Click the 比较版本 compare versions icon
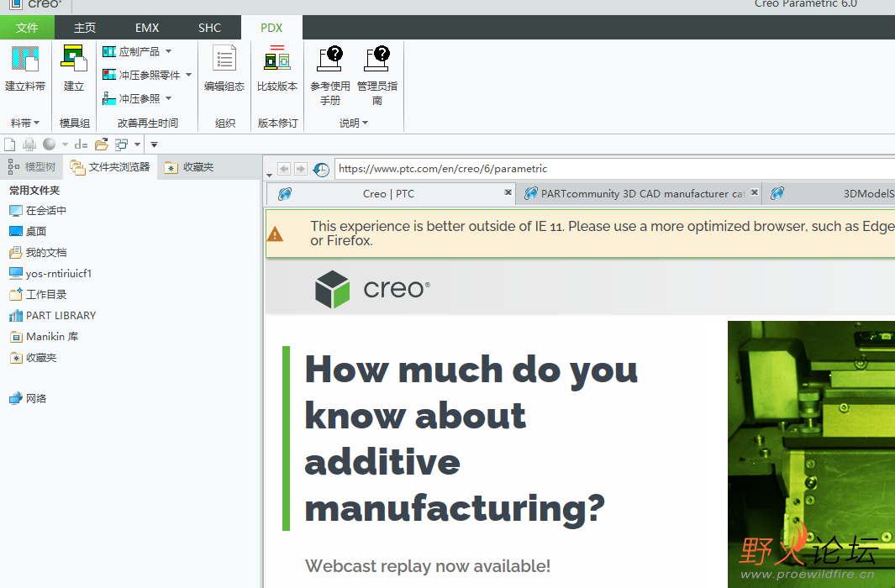The height and width of the screenshot is (588, 895). coord(277,58)
